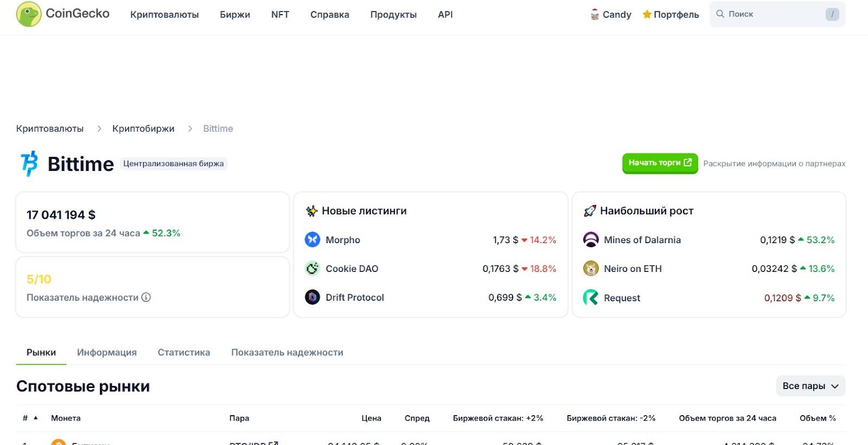Click the Morpho coin icon

[x=312, y=240]
